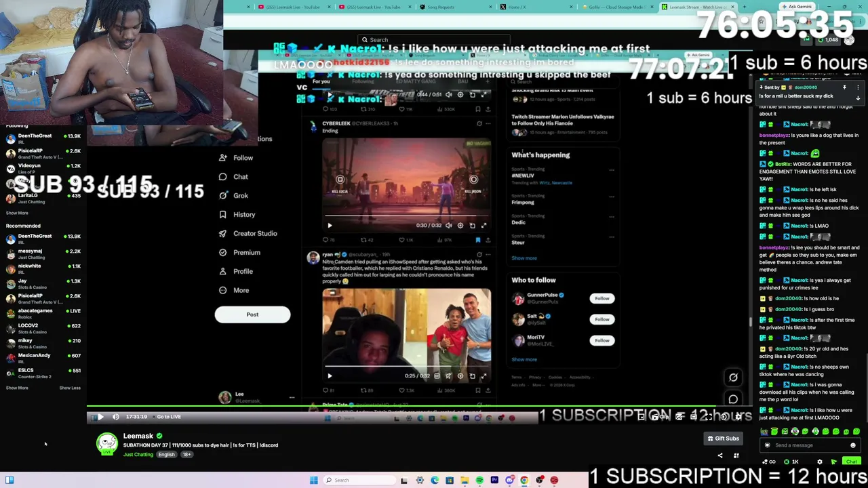Open Discord from taskbar
Viewport: 868px width, 488px height.
tap(509, 480)
